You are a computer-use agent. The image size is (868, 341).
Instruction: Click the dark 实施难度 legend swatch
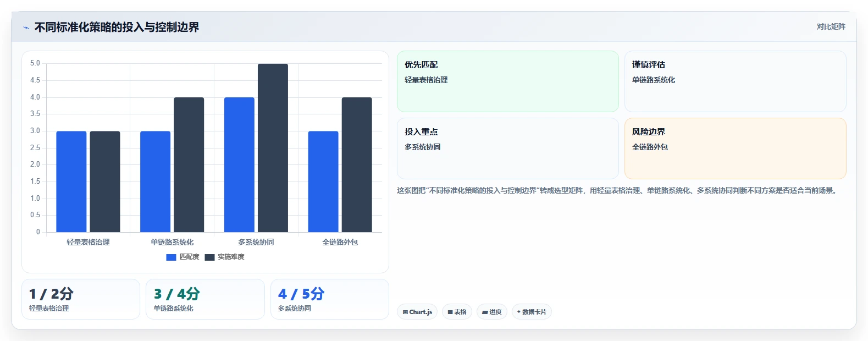(209, 257)
